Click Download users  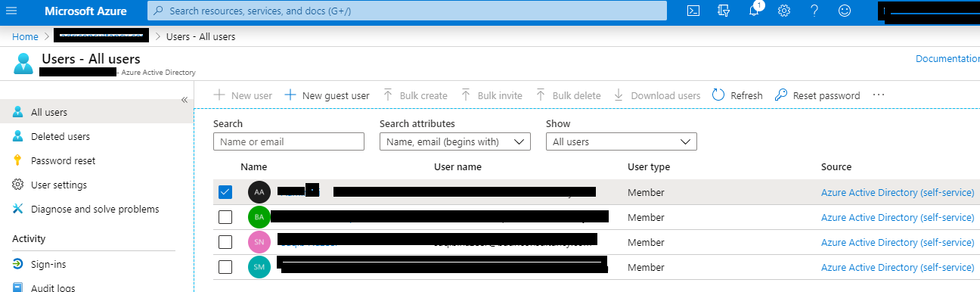656,95
